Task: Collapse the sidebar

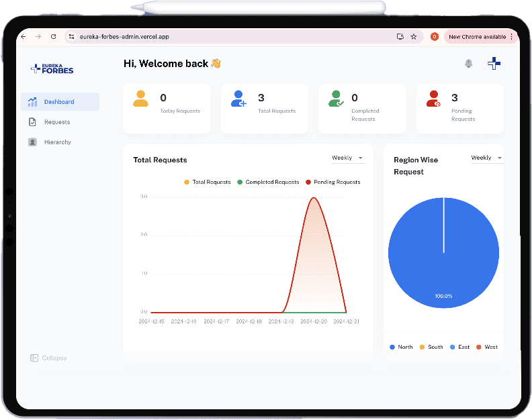Action: point(48,358)
